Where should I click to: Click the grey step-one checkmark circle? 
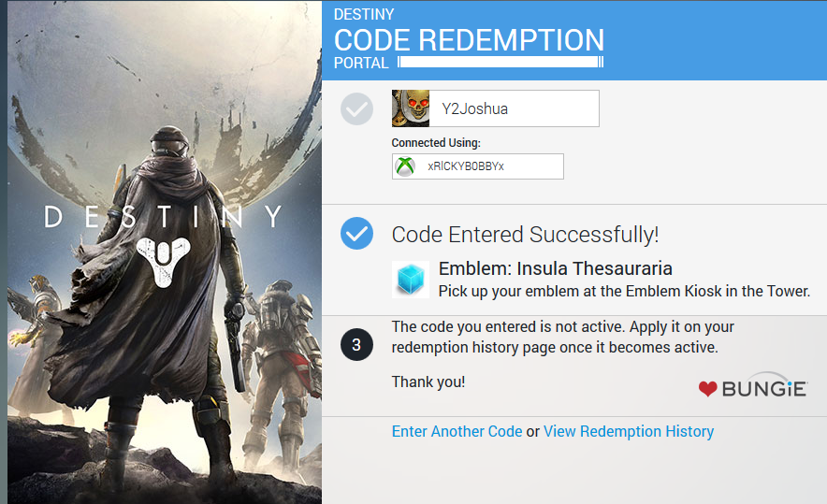click(x=357, y=109)
